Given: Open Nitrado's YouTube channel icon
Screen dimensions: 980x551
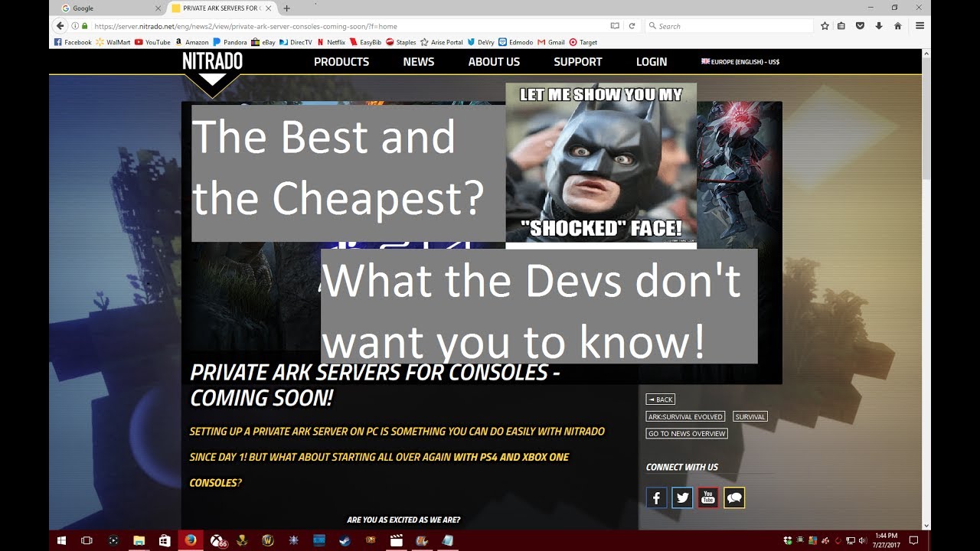Looking at the screenshot, I should 708,498.
